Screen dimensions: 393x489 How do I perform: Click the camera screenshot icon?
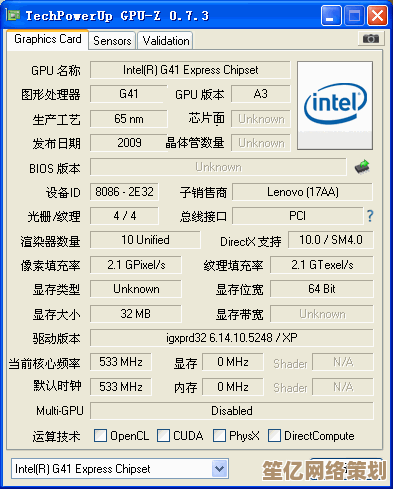click(371, 39)
